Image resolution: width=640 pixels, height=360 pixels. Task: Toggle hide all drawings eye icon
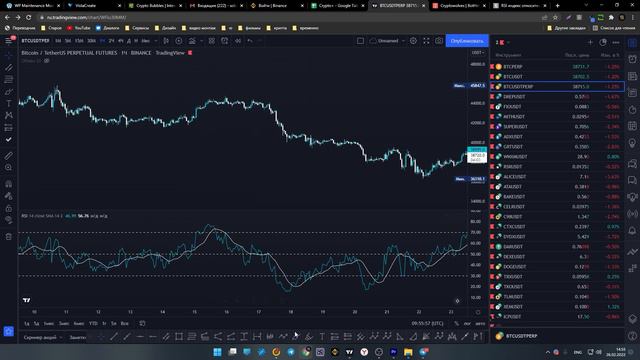point(9,220)
